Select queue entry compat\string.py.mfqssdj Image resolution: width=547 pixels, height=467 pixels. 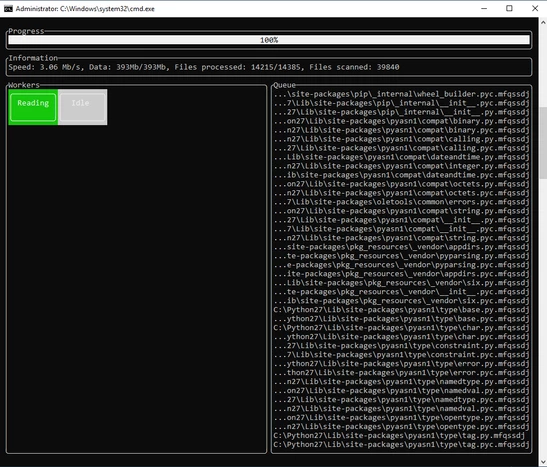click(x=401, y=211)
